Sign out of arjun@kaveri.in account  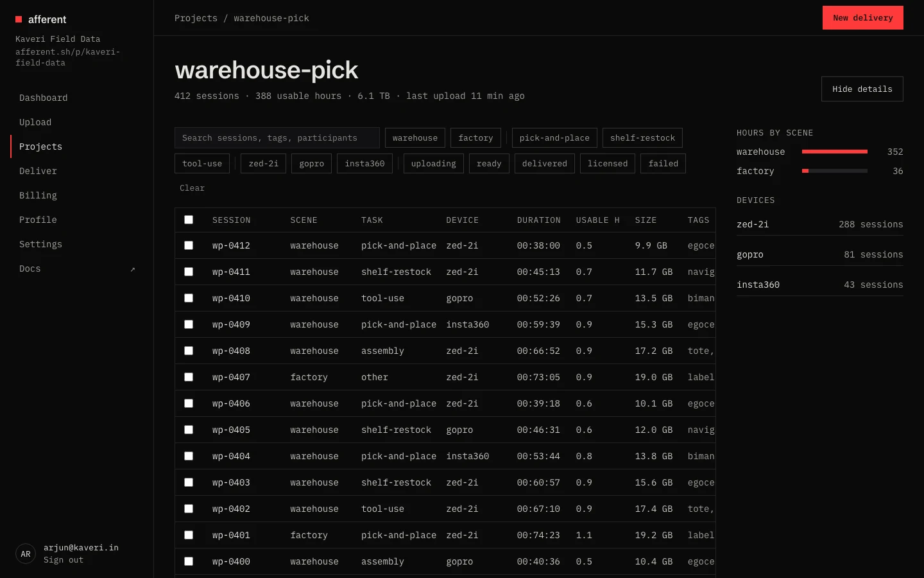click(x=64, y=560)
